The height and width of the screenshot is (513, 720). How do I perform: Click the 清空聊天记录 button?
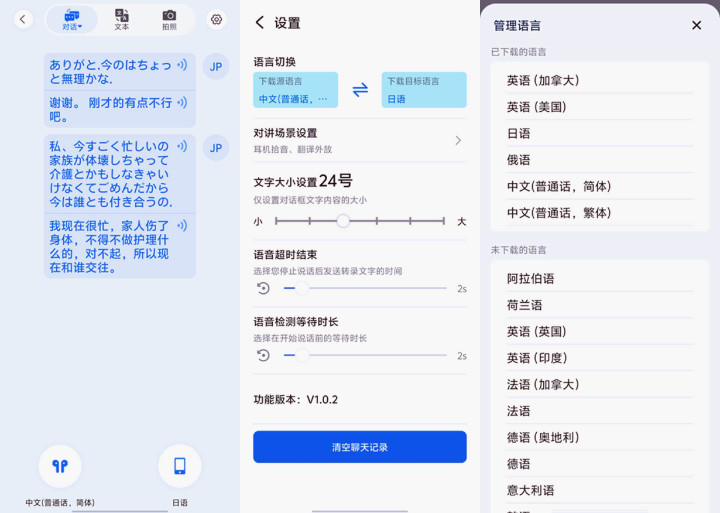(360, 447)
